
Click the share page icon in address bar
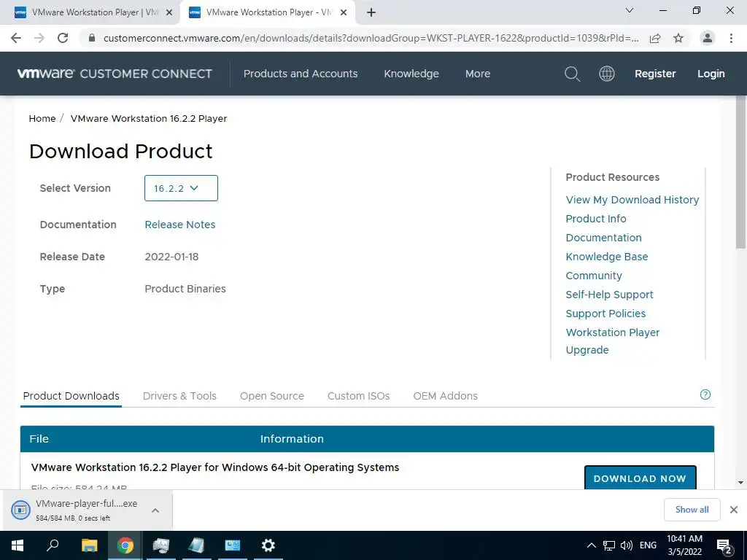point(655,38)
